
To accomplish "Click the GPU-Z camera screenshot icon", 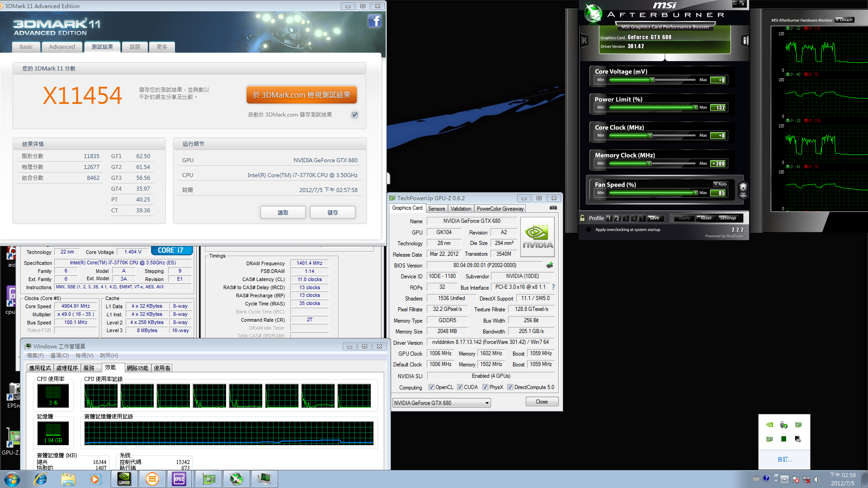I will [x=553, y=208].
